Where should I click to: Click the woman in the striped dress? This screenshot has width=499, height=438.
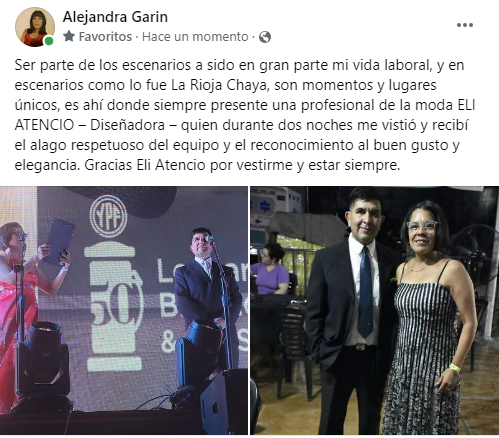430,318
